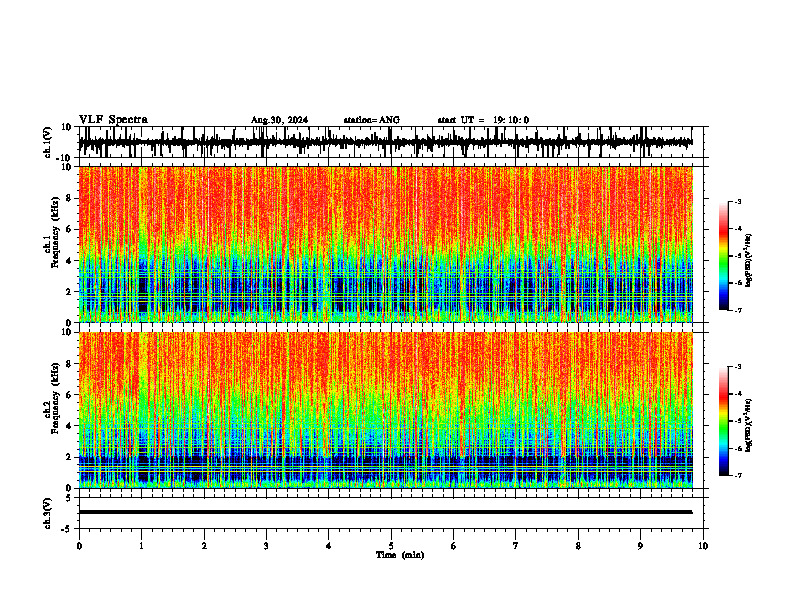The height and width of the screenshot is (612, 792).
Task: Click the "Time (min)" axis label
Action: click(400, 555)
